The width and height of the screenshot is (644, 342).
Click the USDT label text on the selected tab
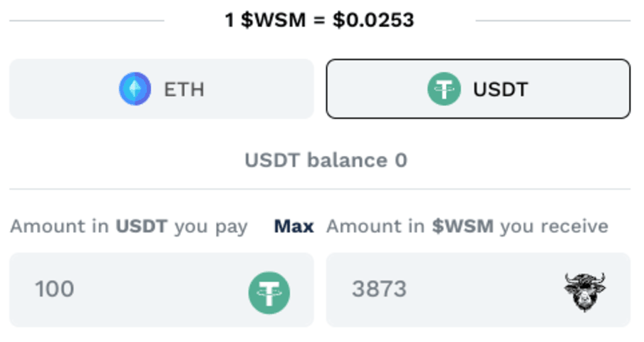[501, 90]
